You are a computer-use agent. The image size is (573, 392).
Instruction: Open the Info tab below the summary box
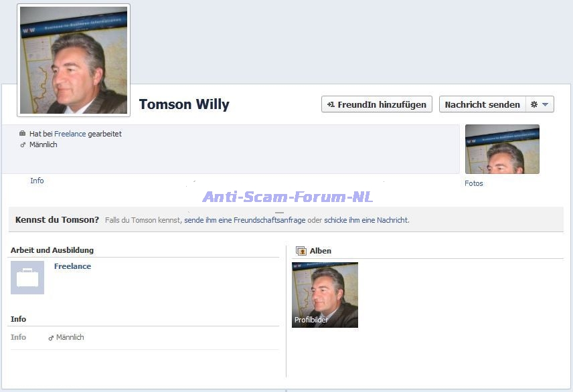tap(37, 181)
